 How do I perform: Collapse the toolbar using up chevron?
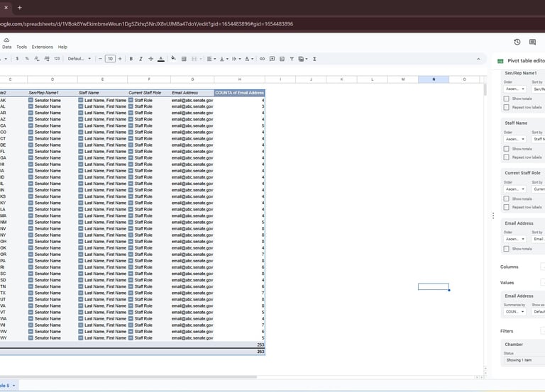[x=478, y=59]
